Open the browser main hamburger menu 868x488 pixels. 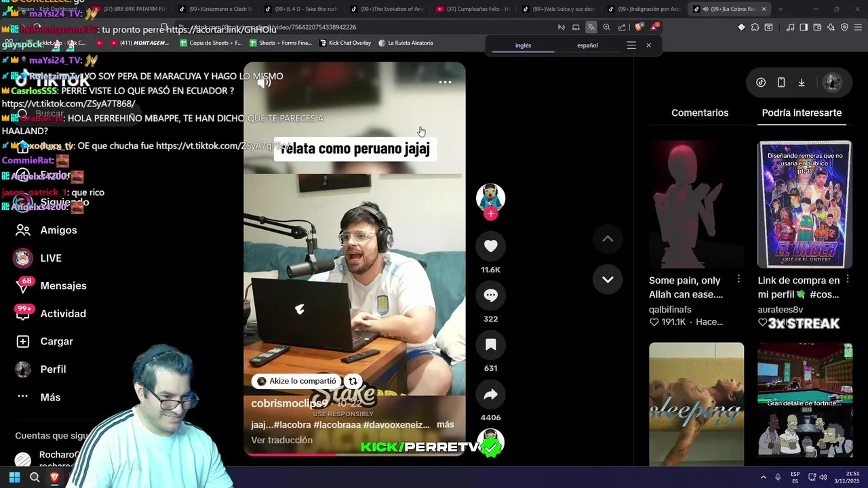pyautogui.click(x=858, y=27)
